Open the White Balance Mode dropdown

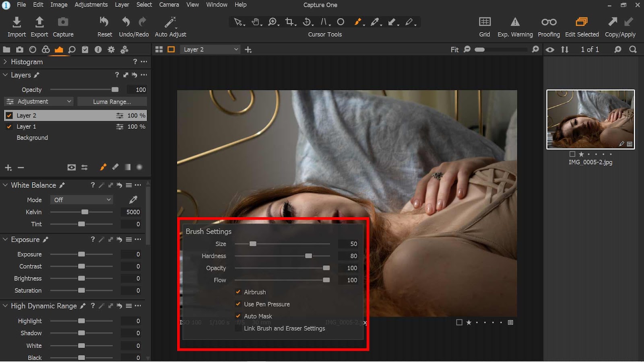click(x=82, y=200)
